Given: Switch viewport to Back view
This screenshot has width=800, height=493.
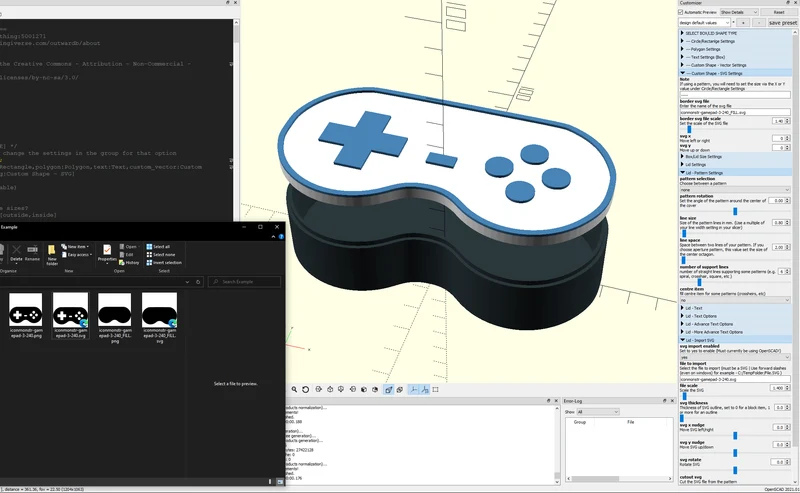Looking at the screenshot, I should point(375,389).
